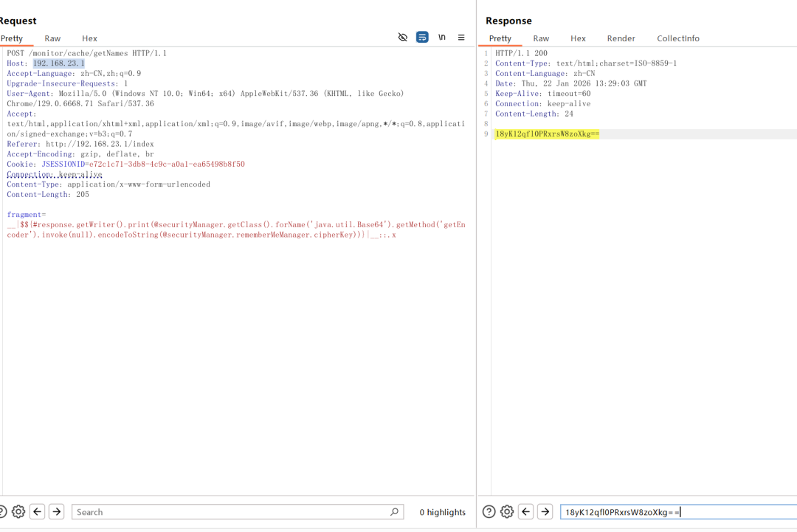Click the JSESSIONID cookie value
The image size is (797, 532).
pyautogui.click(x=167, y=164)
